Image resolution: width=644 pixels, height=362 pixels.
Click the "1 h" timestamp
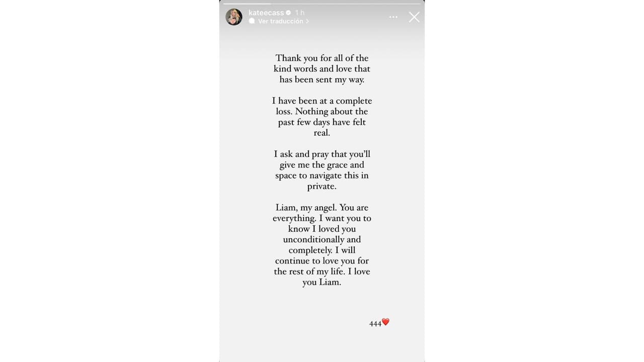tap(300, 13)
